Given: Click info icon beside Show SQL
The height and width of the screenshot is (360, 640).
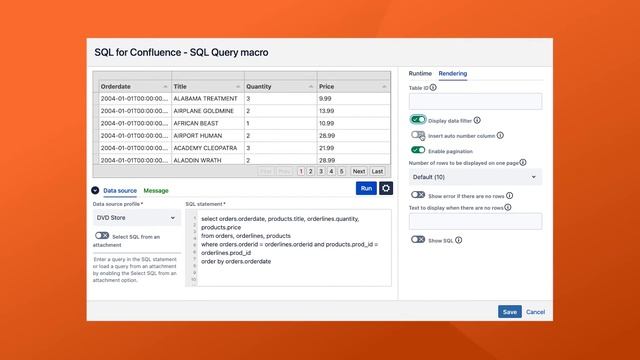Looking at the screenshot, I should (x=459, y=240).
